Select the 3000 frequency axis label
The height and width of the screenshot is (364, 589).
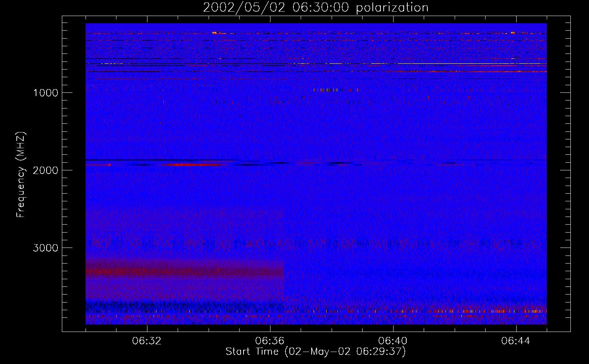(46, 248)
